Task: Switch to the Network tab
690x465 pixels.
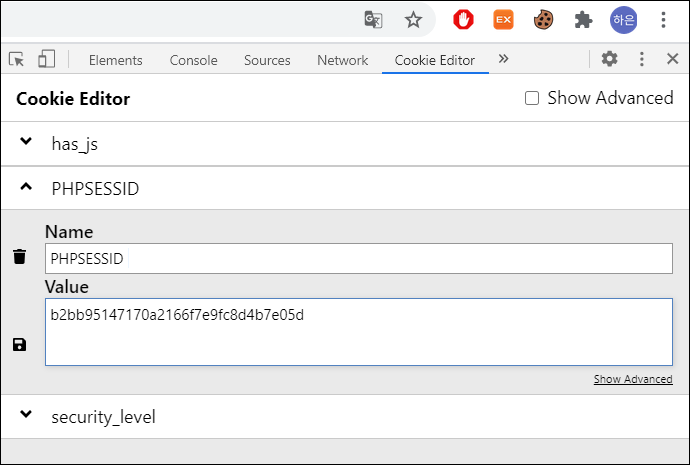Action: coord(343,60)
